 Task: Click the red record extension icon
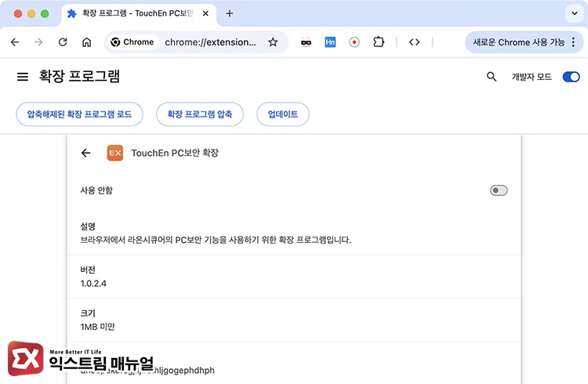coord(354,42)
